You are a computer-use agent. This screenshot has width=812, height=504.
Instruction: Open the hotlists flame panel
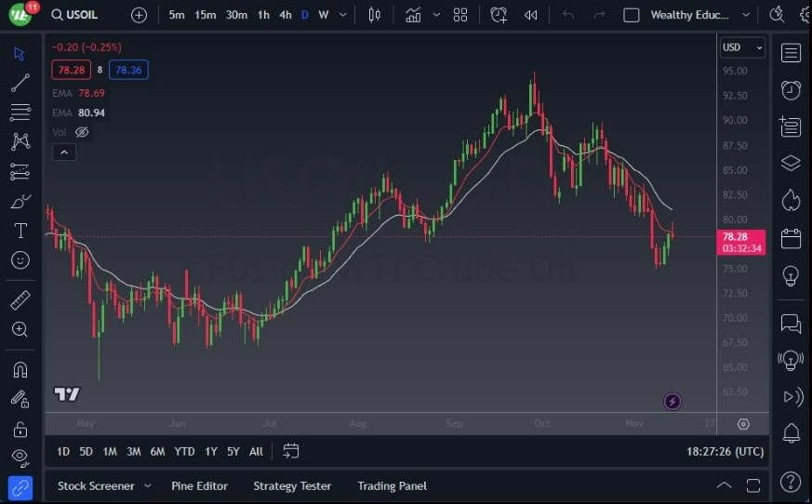click(x=791, y=200)
